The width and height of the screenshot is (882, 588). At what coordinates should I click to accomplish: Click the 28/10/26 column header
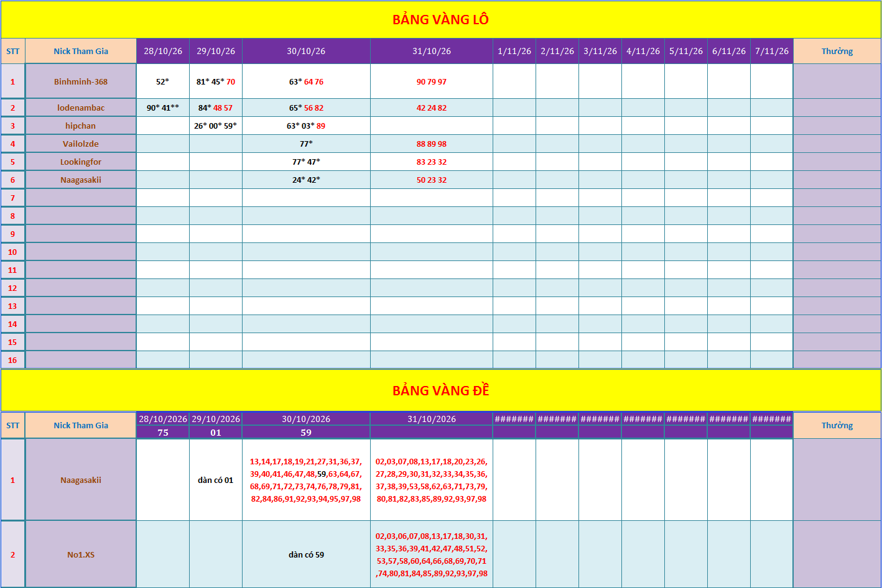[x=163, y=51]
